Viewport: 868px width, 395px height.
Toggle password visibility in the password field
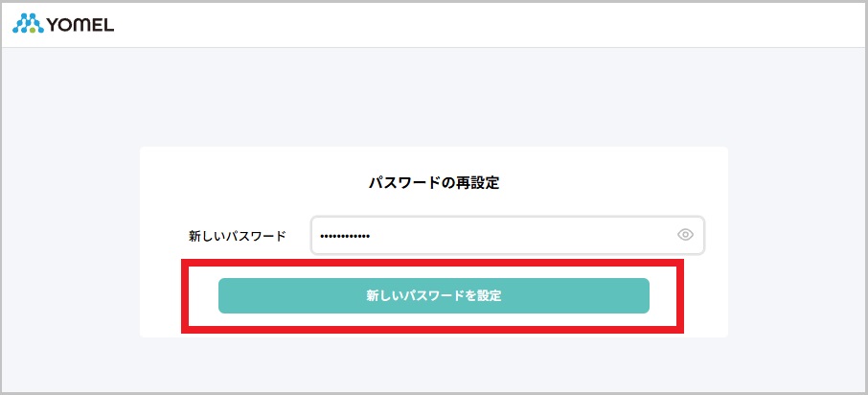coord(685,235)
